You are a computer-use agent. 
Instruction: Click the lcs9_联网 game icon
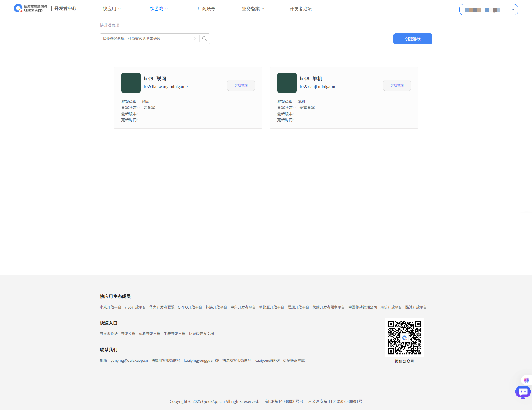(131, 83)
